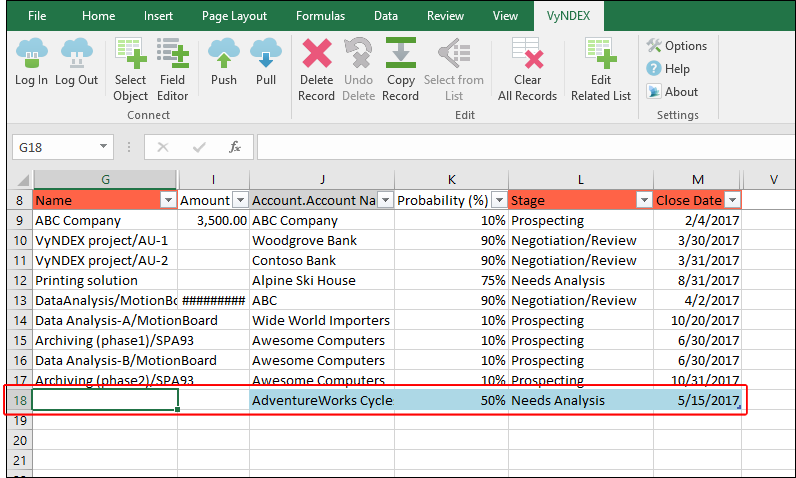The image size is (796, 478).
Task: Switch to the Home tab
Action: pyautogui.click(x=98, y=16)
